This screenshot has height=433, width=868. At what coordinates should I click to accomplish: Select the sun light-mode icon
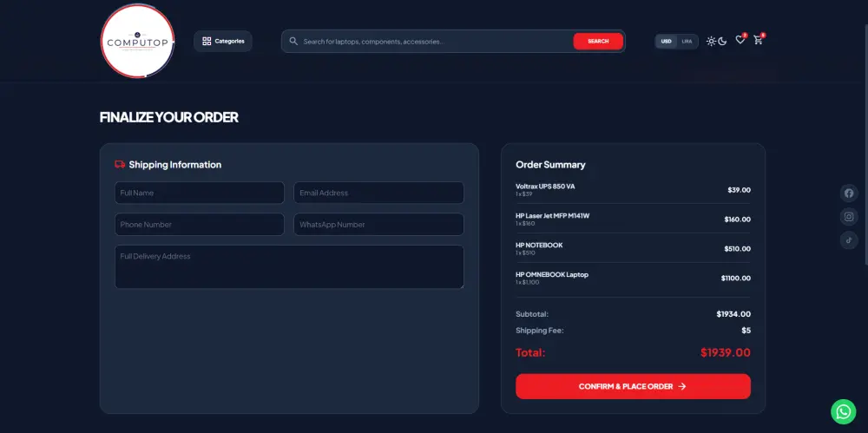tap(711, 42)
